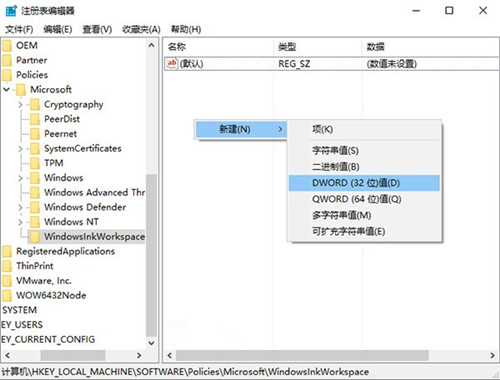Click the Windows Defender folder icon
The height and width of the screenshot is (380, 500).
(x=35, y=207)
